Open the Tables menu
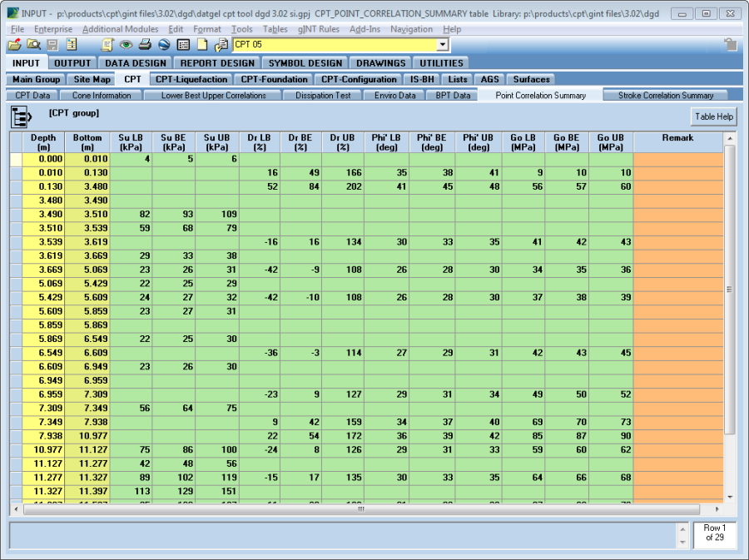The height and width of the screenshot is (560, 749). pyautogui.click(x=275, y=29)
